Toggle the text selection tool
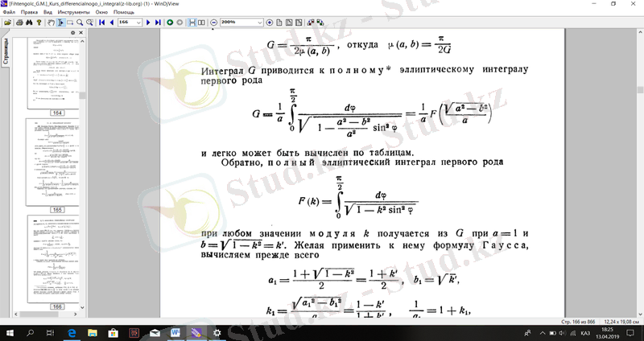The height and width of the screenshot is (341, 644). (x=60, y=23)
